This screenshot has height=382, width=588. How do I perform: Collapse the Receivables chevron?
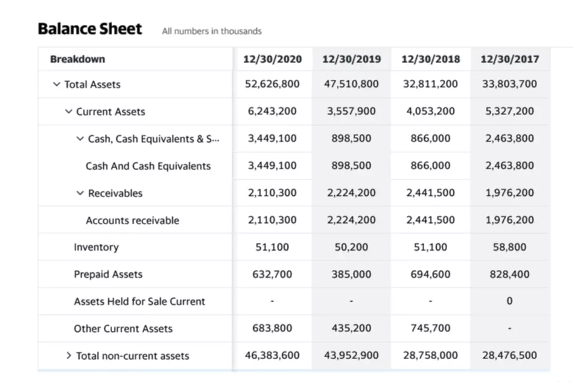(x=80, y=193)
